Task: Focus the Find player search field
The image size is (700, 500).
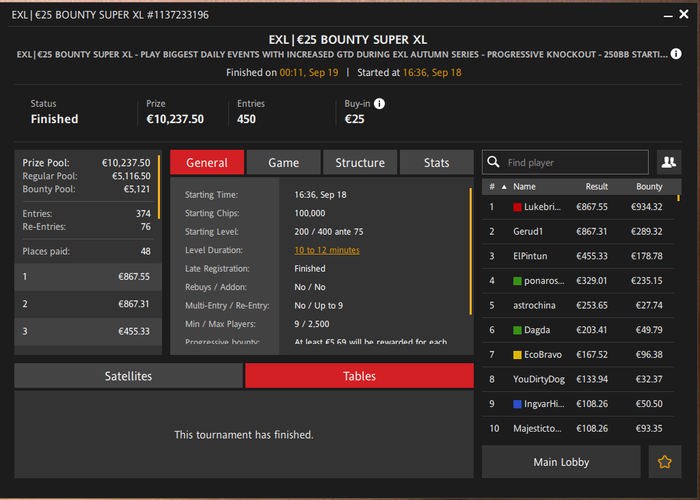Action: [x=576, y=162]
